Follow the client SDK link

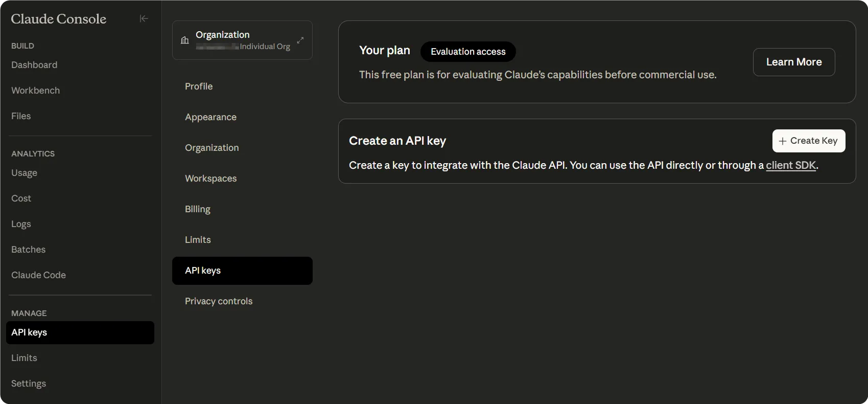pyautogui.click(x=790, y=165)
